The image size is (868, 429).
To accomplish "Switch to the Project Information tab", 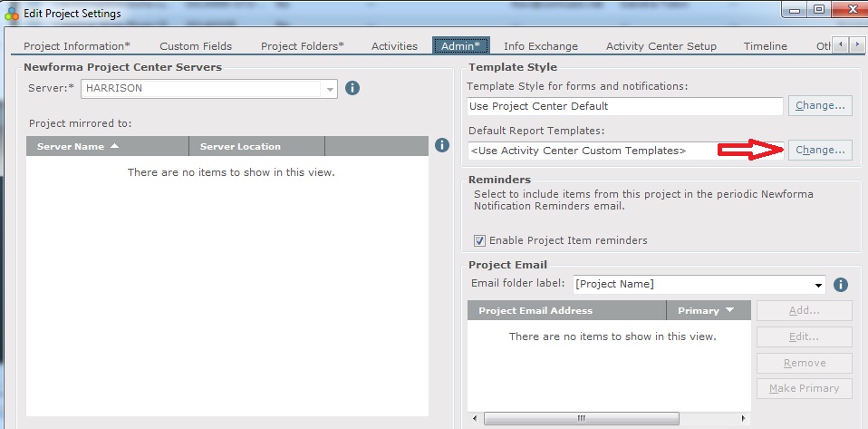I will [x=77, y=46].
